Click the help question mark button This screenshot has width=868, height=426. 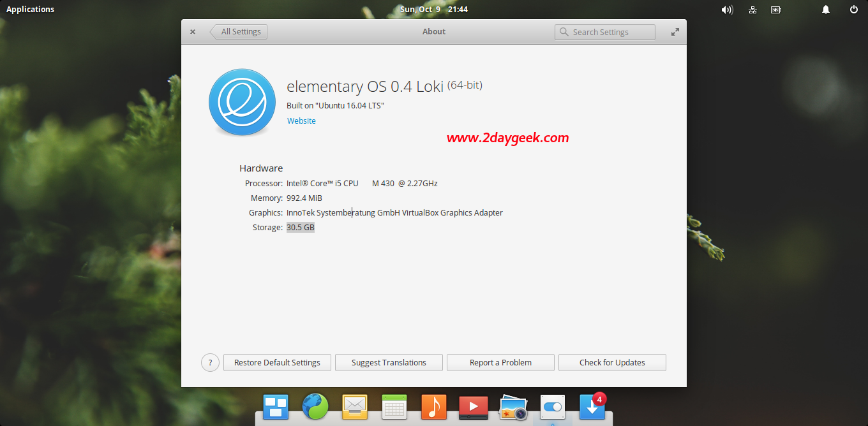coord(211,362)
